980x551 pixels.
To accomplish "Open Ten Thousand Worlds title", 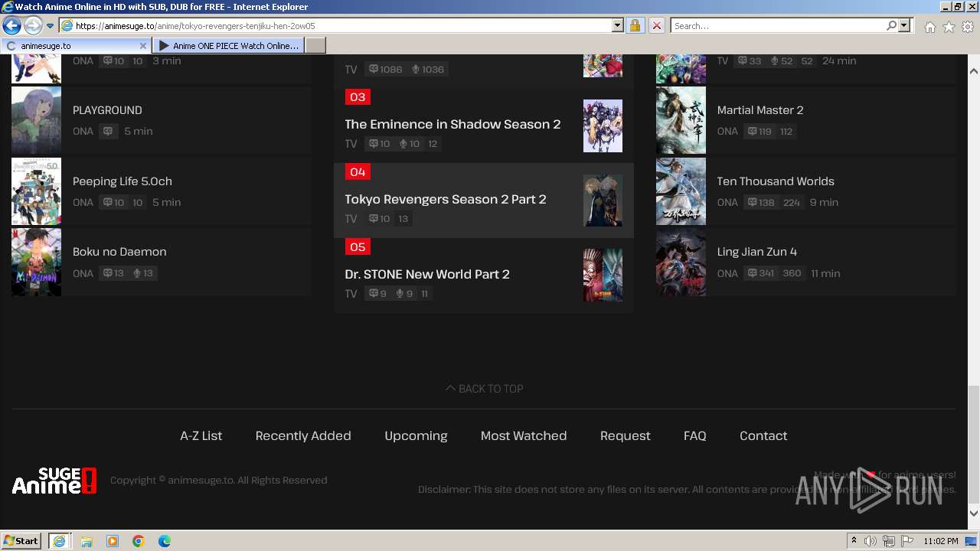I will coord(776,181).
